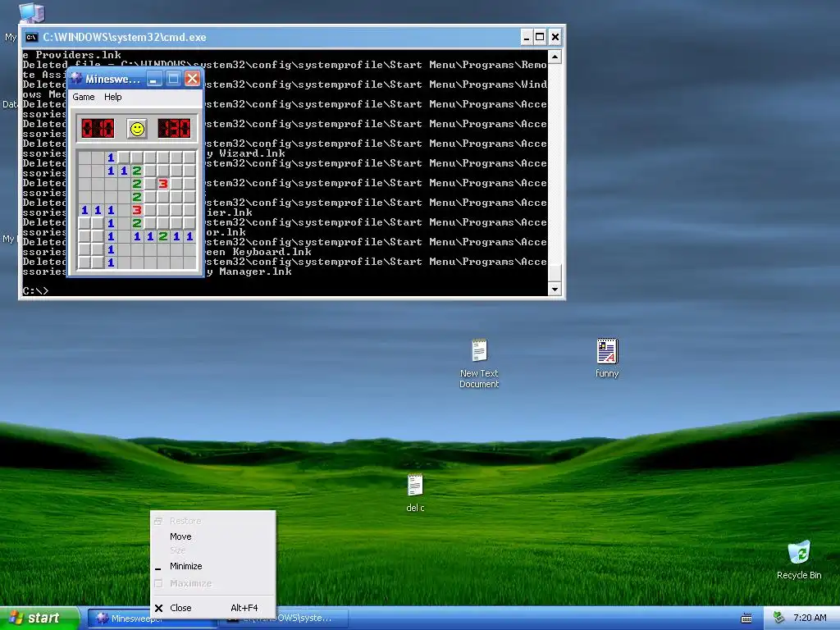The width and height of the screenshot is (840, 630).
Task: Minimize the Minesweeper window
Action: click(x=154, y=79)
